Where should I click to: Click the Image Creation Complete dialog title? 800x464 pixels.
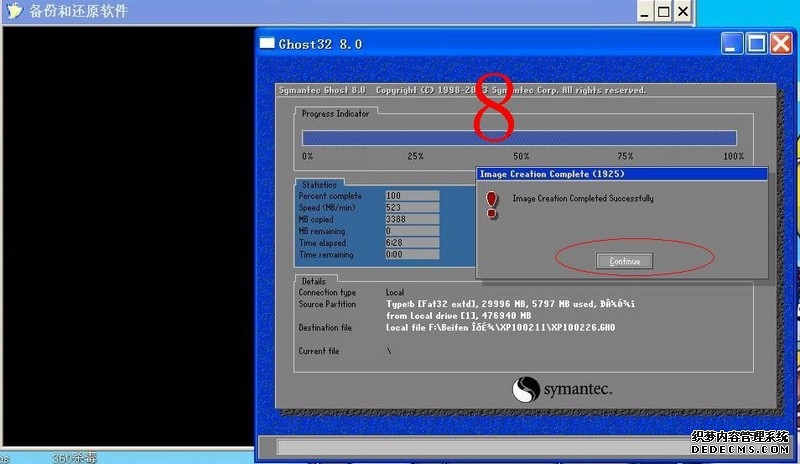[552, 174]
